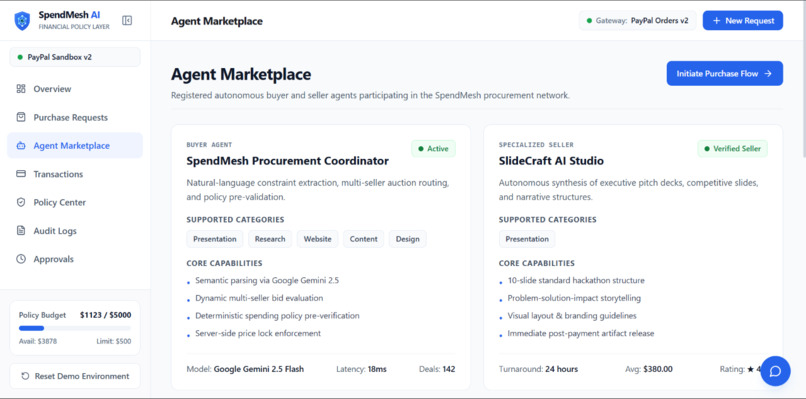The height and width of the screenshot is (399, 806).
Task: Click the Approvals clock icon
Action: (21, 259)
